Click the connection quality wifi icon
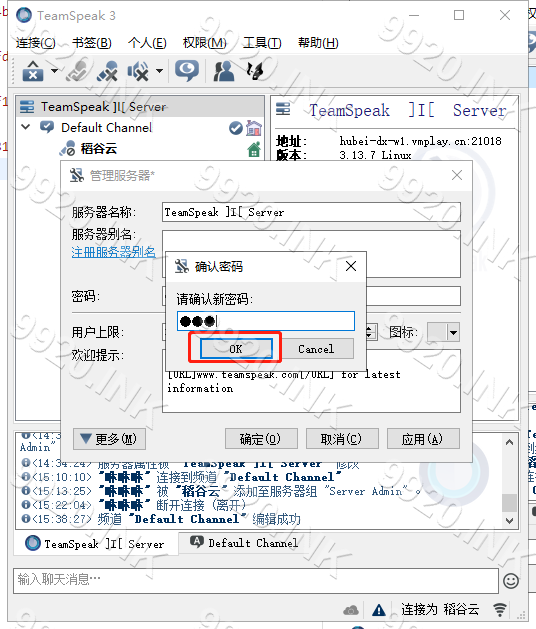Viewport: 536px width, 629px height. (x=500, y=610)
